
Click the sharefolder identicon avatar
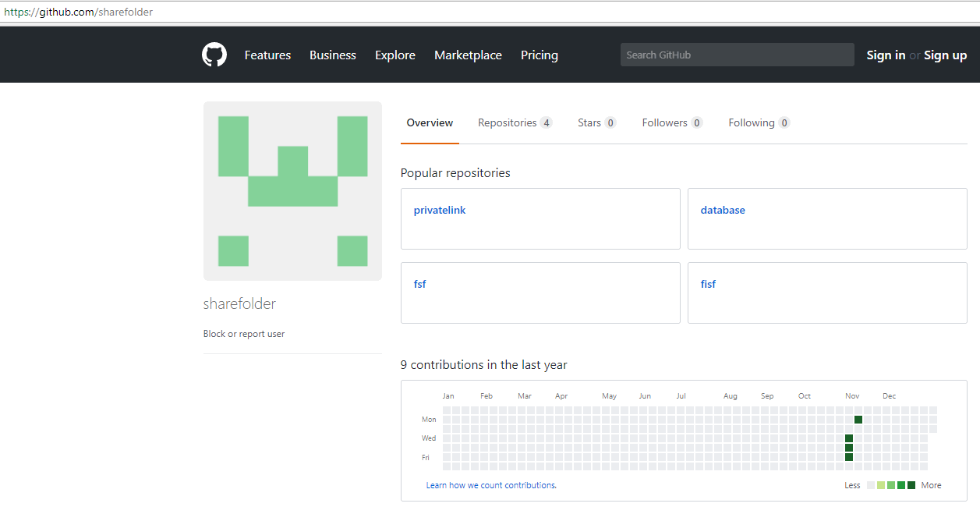click(292, 191)
